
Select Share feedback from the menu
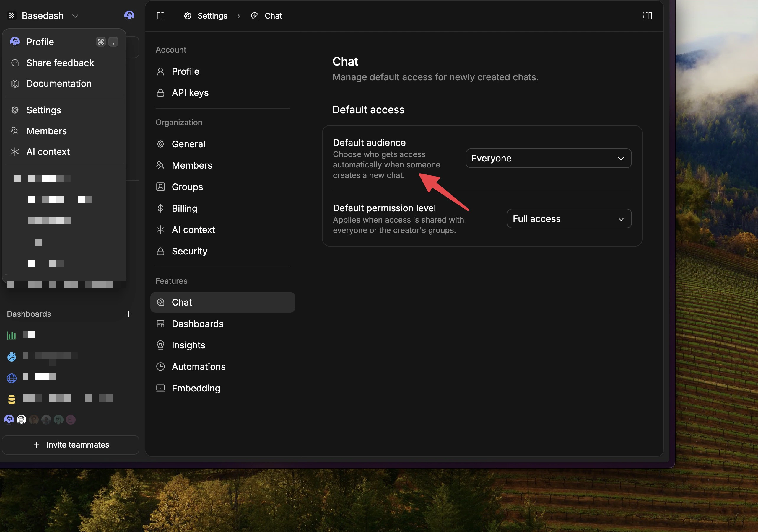pos(60,63)
